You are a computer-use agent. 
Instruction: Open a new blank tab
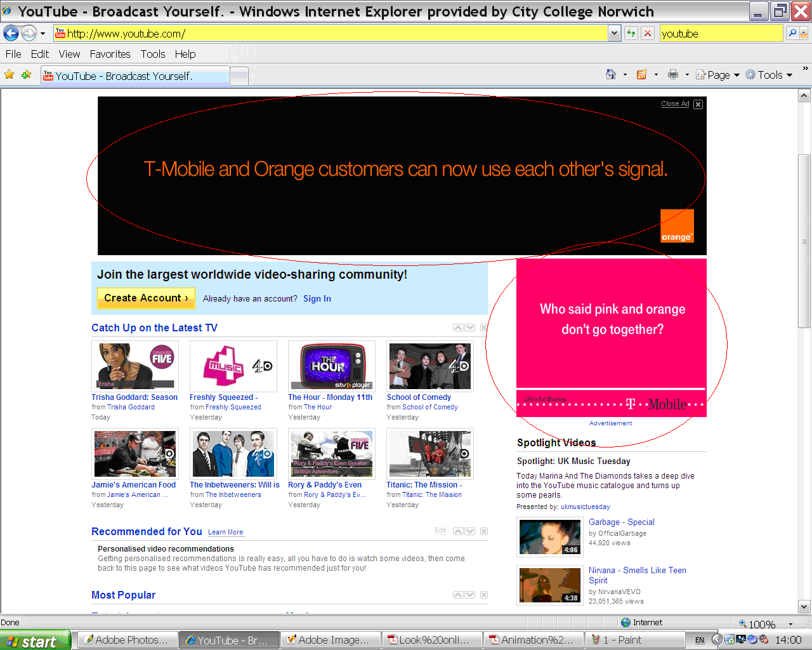coord(239,76)
